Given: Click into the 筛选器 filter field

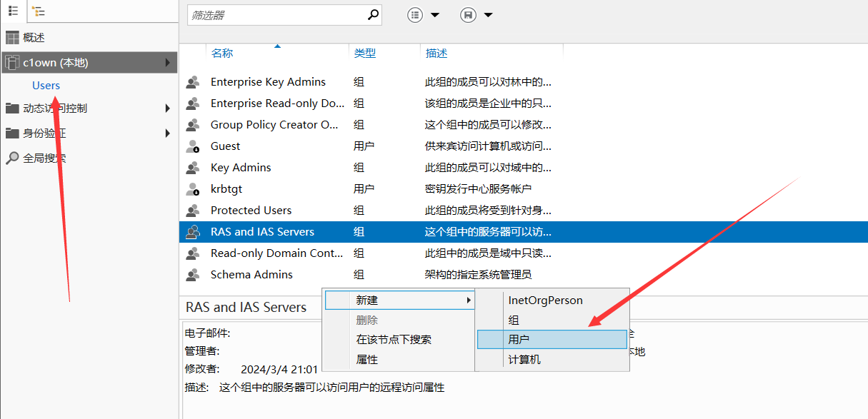Looking at the screenshot, I should [275, 15].
